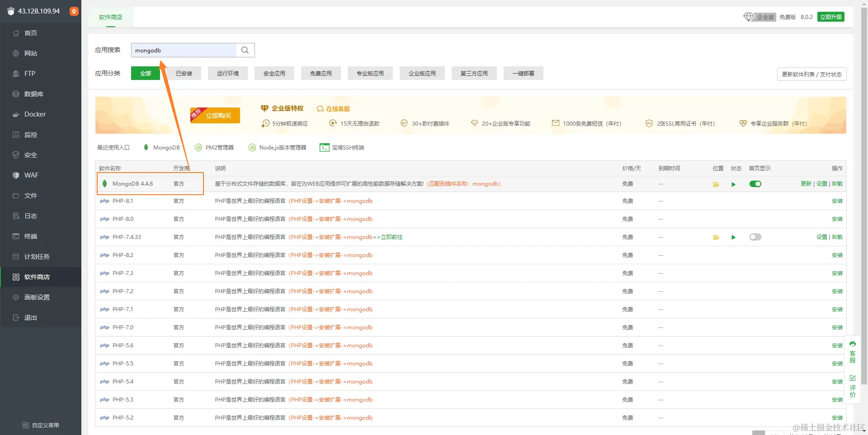Filter by 企业版应用 category
Screen dimensions: 868x435
[x=422, y=73]
